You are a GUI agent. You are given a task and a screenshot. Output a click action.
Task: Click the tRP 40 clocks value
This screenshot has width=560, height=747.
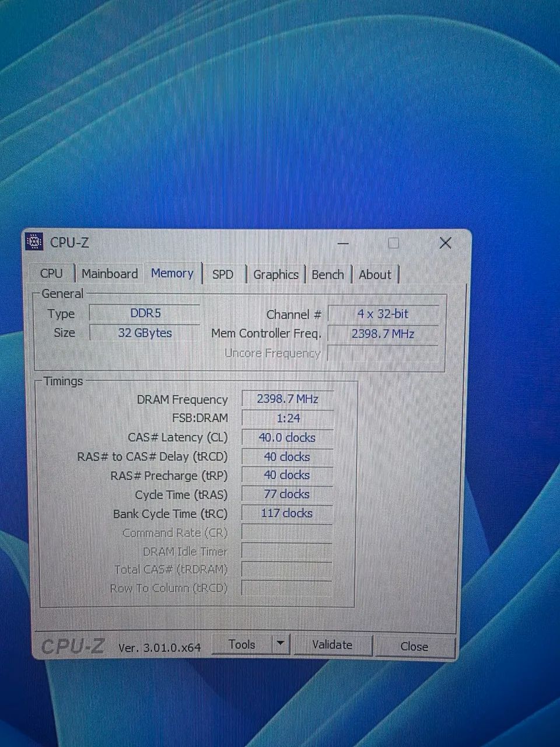coord(288,476)
